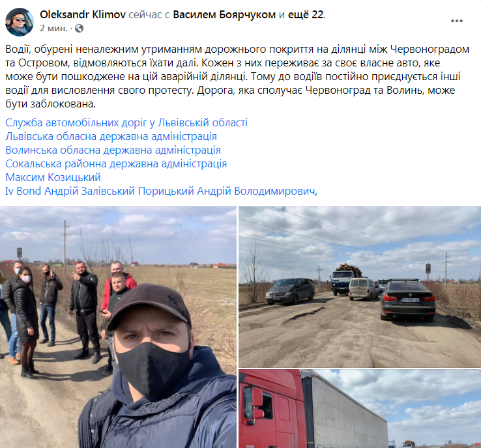Open Максим Козицький profile link
This screenshot has width=481, height=448.
coord(53,177)
